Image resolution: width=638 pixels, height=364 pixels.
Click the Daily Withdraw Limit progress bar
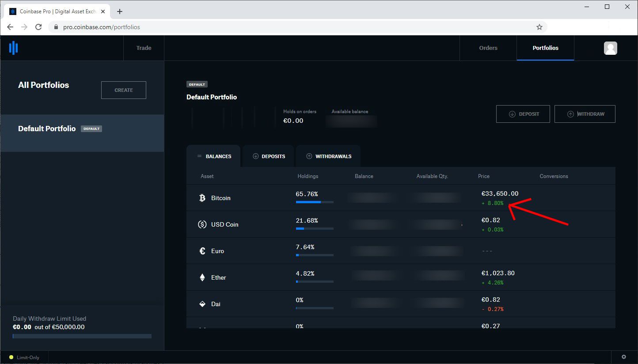[x=82, y=336]
